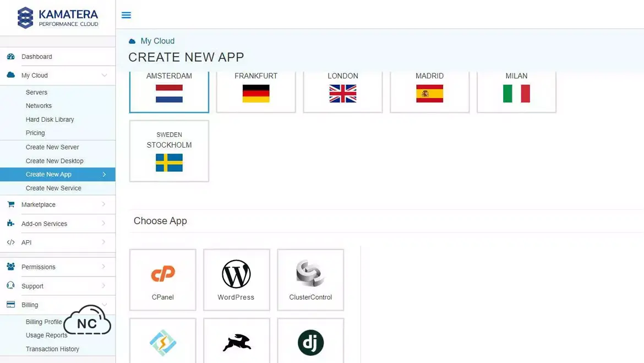Toggle the hamburger sidebar menu

tap(126, 15)
